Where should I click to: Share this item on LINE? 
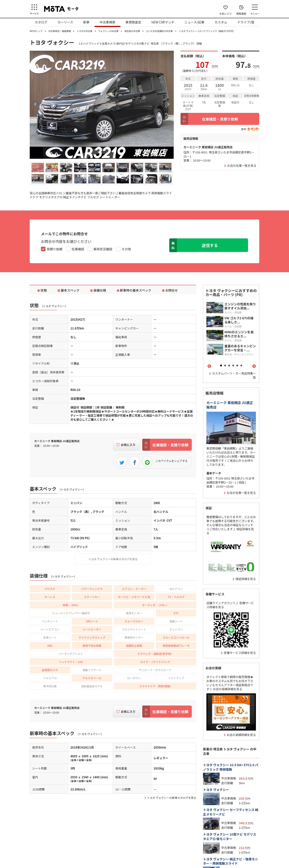tap(147, 463)
